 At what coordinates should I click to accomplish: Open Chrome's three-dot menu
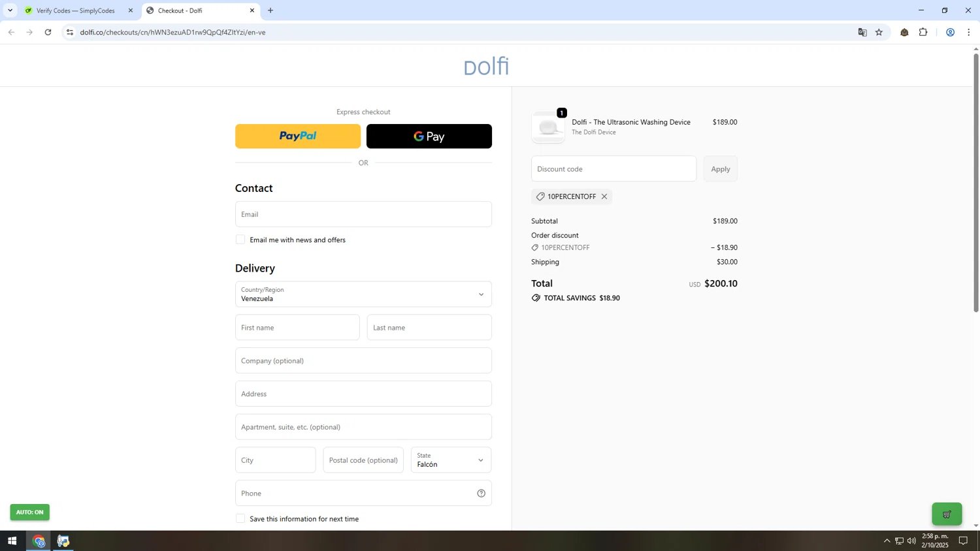(x=969, y=32)
